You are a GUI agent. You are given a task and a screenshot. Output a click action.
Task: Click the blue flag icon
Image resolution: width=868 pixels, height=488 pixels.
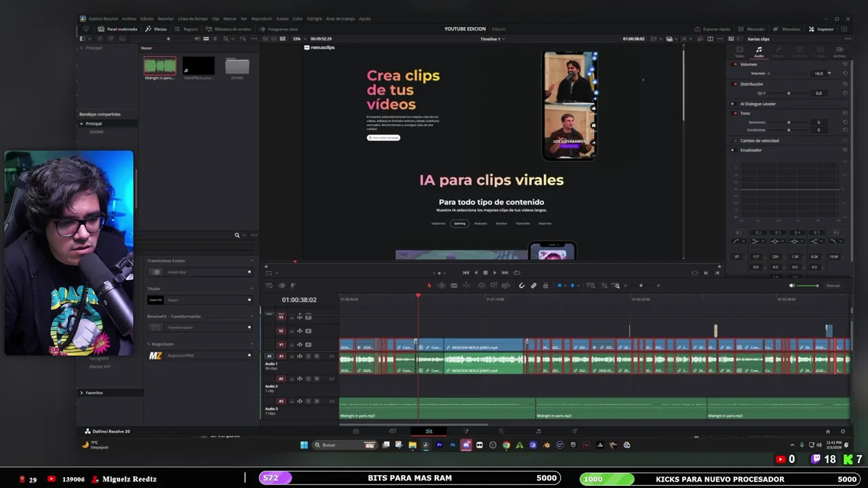[x=559, y=285]
